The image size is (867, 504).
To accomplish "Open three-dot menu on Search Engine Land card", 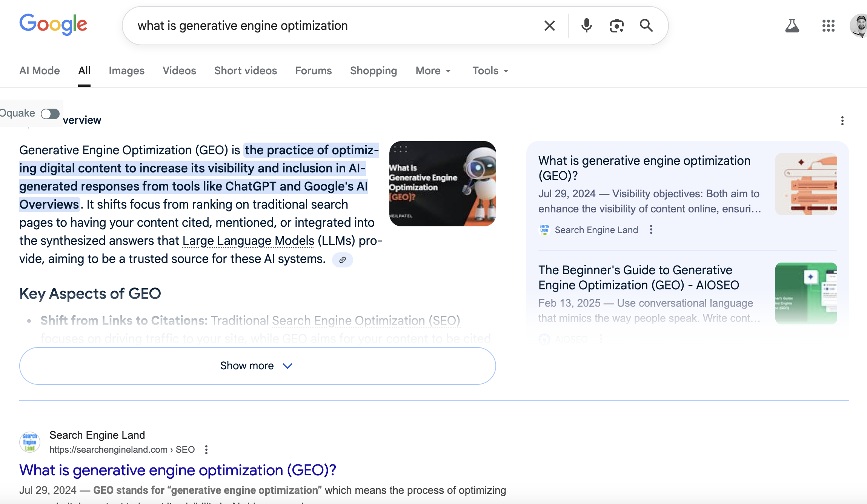I will point(651,229).
